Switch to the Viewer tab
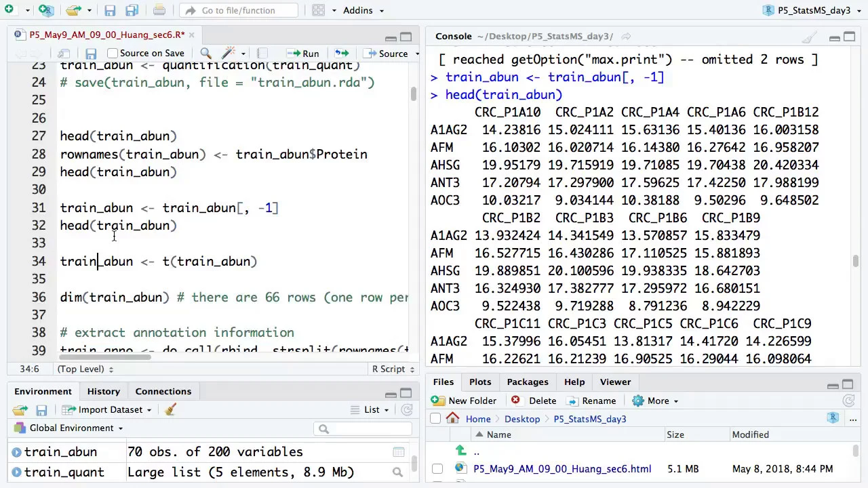This screenshot has width=868, height=488. 615,382
